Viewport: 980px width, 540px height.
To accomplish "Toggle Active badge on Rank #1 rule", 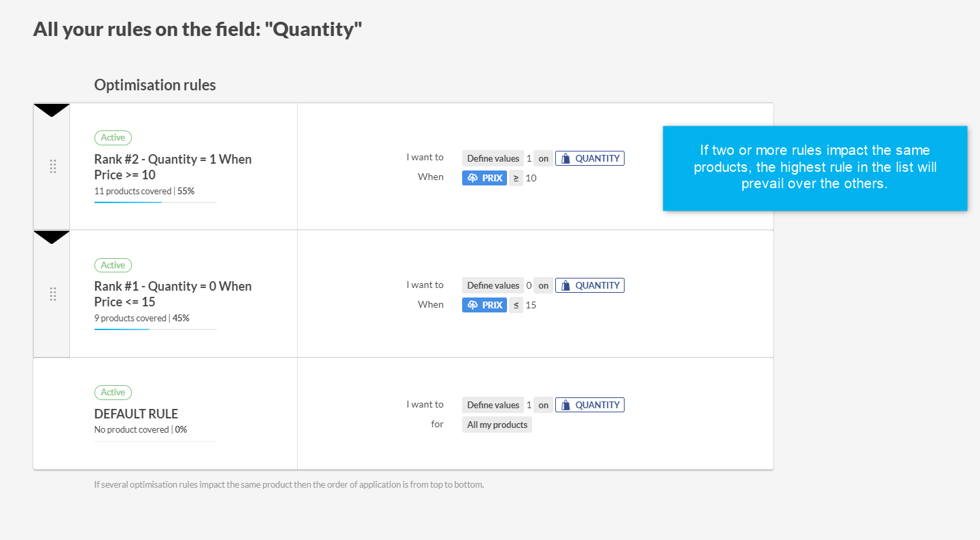I will [x=113, y=265].
